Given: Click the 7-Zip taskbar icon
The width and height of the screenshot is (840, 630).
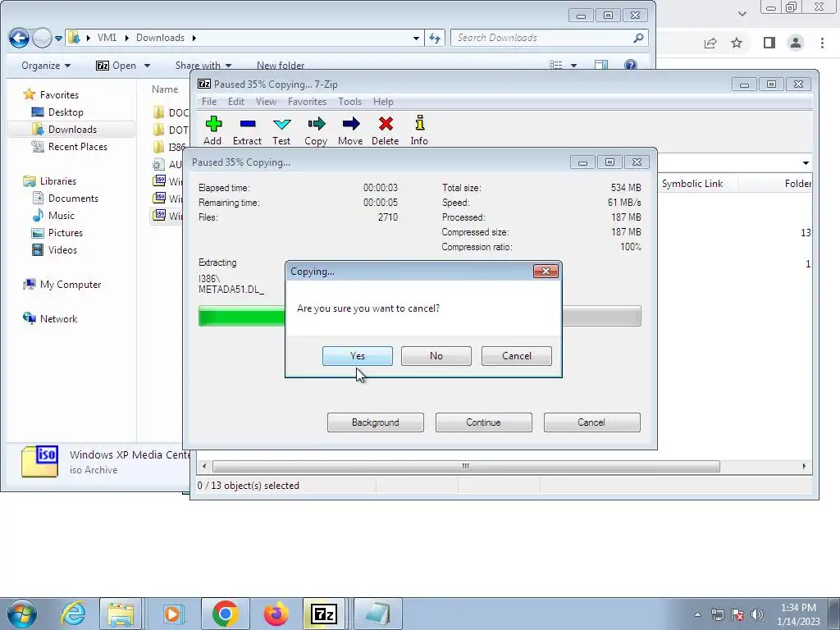Looking at the screenshot, I should [324, 614].
